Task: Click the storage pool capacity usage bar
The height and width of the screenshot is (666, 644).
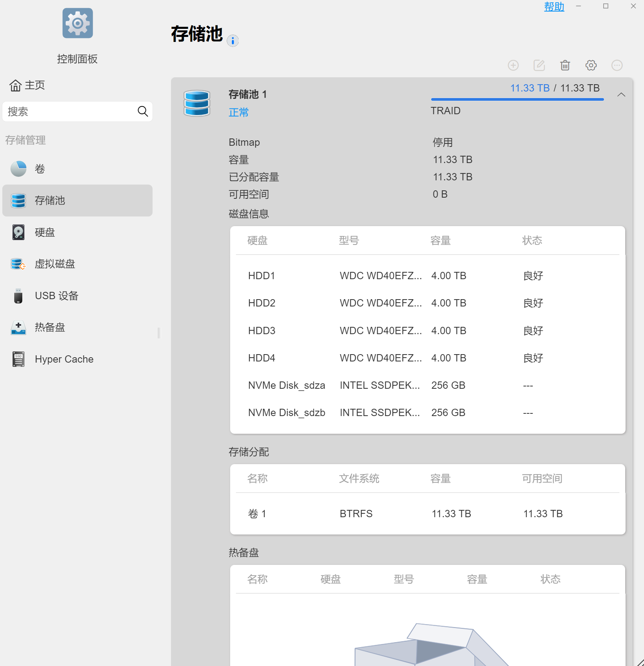Action: [517, 100]
